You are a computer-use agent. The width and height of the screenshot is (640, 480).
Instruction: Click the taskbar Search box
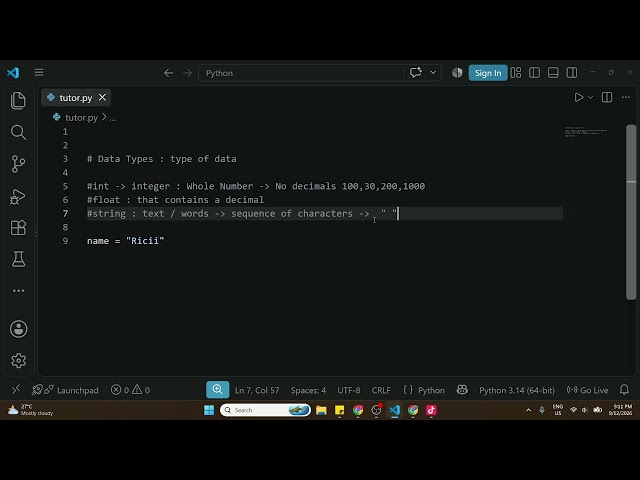[265, 410]
